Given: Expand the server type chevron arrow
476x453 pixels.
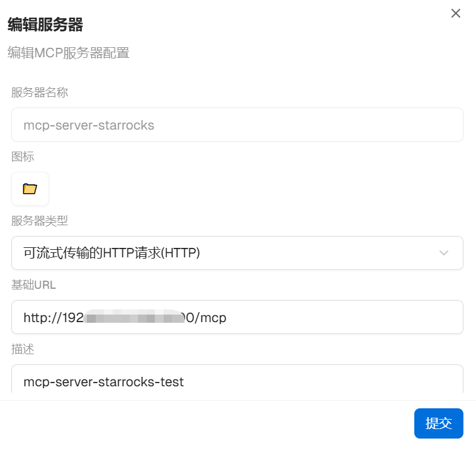Looking at the screenshot, I should (444, 253).
